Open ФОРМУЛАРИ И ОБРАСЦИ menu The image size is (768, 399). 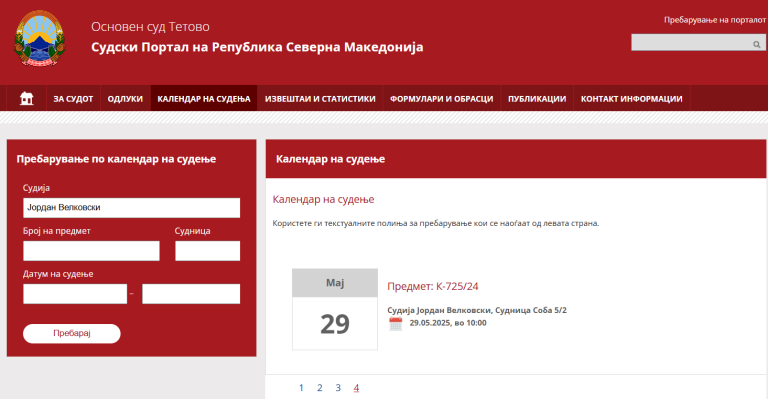tap(441, 98)
